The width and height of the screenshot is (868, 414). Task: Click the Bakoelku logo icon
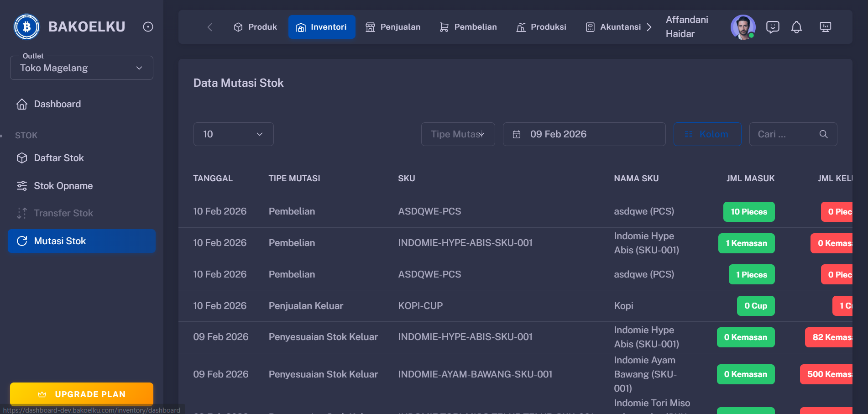(x=26, y=26)
